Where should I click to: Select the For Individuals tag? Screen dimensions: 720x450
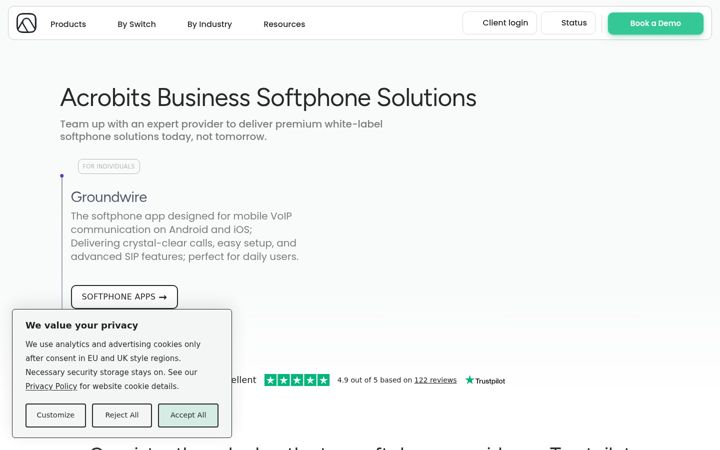click(x=109, y=166)
